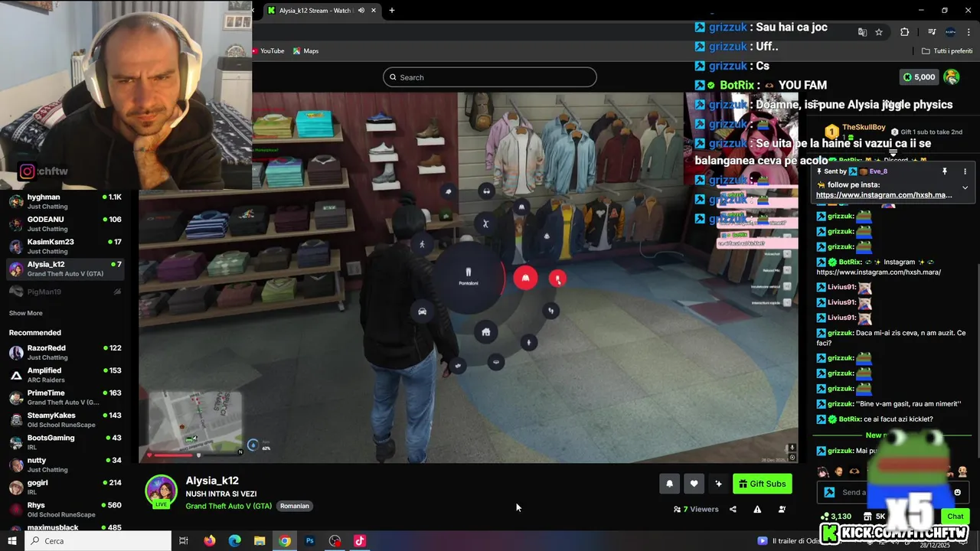Unpin the pinned chat message
The image size is (980, 551).
pyautogui.click(x=945, y=171)
